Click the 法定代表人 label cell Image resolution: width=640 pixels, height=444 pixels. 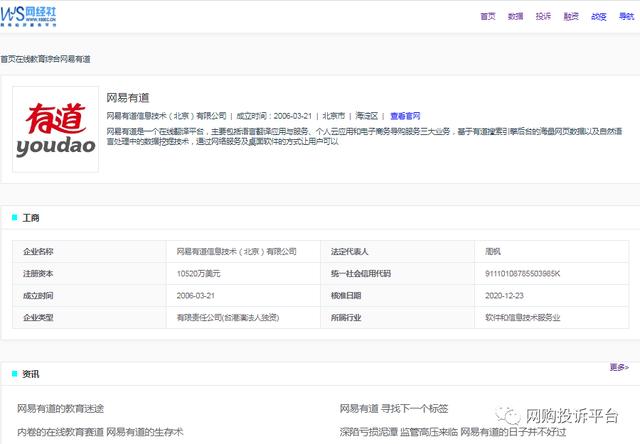pyautogui.click(x=398, y=251)
